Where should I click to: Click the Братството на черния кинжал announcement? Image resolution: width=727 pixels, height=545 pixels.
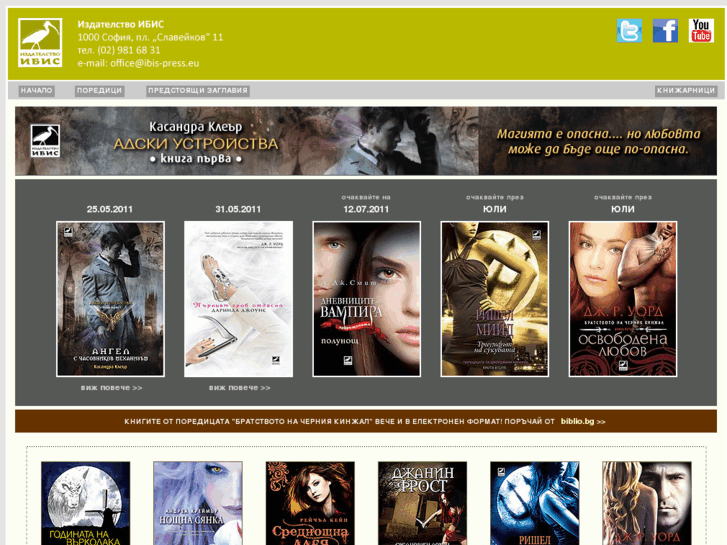366,421
